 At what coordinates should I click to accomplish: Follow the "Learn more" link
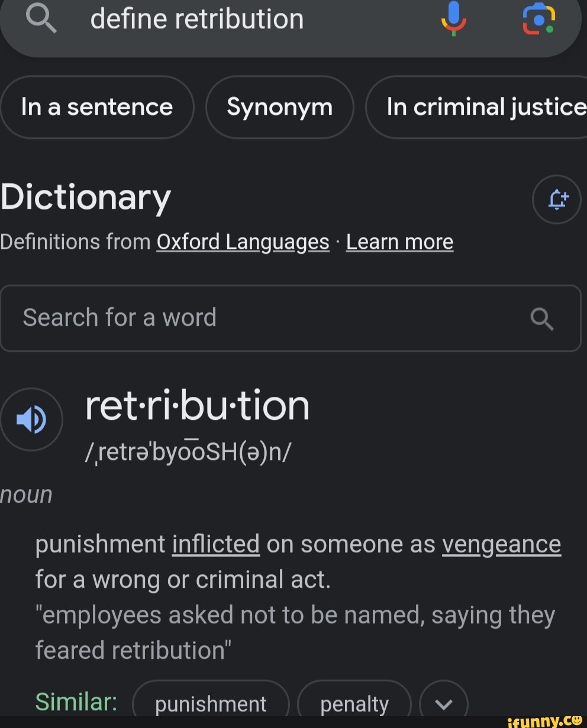(x=399, y=242)
